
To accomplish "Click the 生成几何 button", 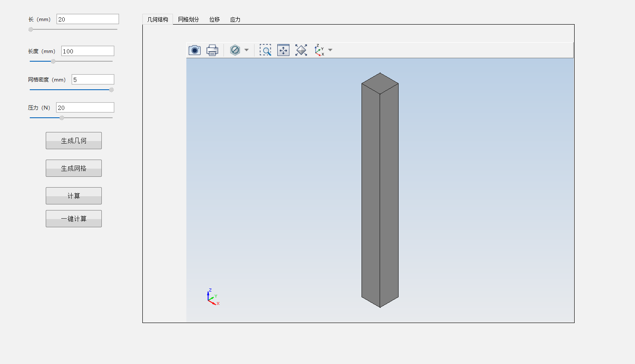I will coord(74,141).
